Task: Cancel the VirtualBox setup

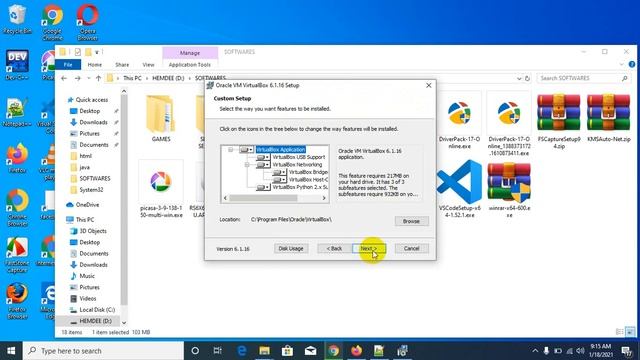Action: pos(411,248)
